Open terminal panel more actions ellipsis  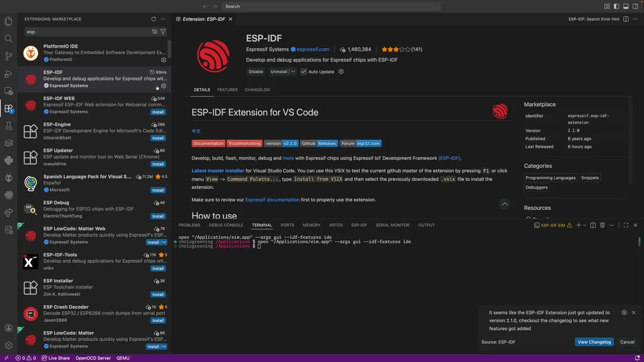(x=612, y=225)
